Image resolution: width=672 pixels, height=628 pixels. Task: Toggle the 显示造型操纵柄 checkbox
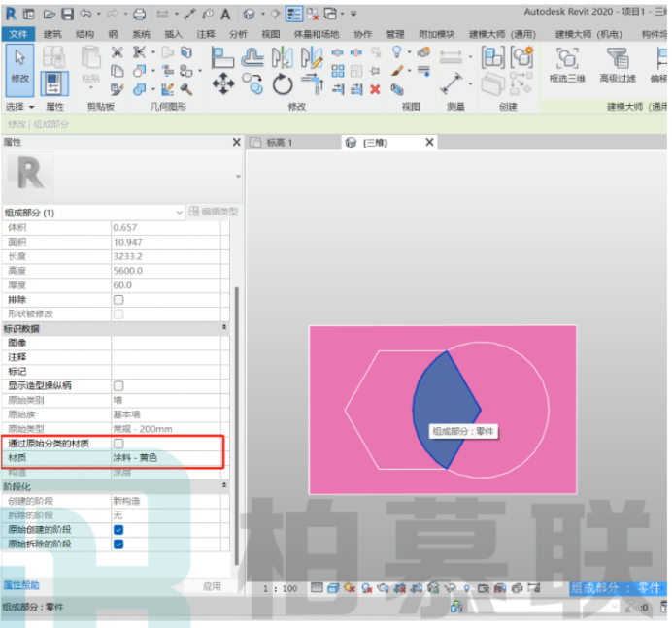[118, 386]
